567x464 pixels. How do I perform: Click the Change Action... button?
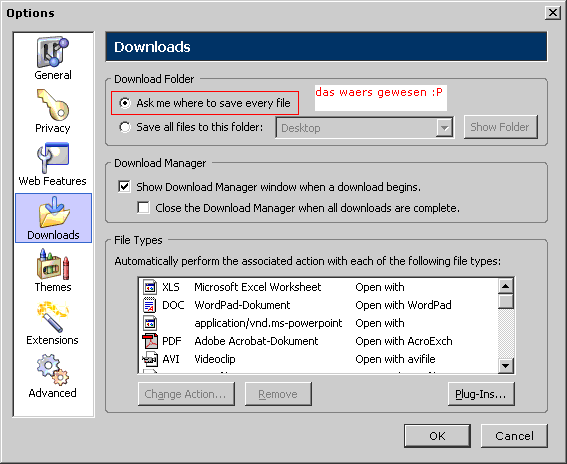click(x=186, y=394)
